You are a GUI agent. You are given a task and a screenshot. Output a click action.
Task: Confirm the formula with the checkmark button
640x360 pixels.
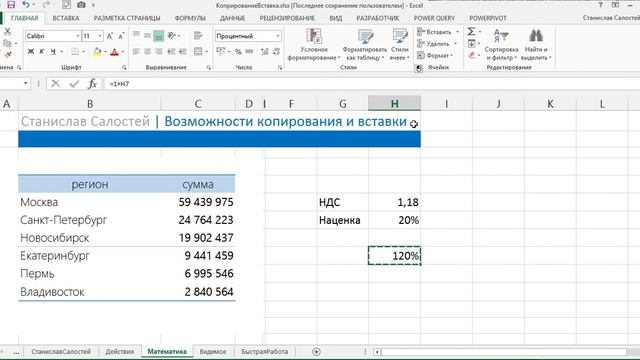tap(74, 84)
